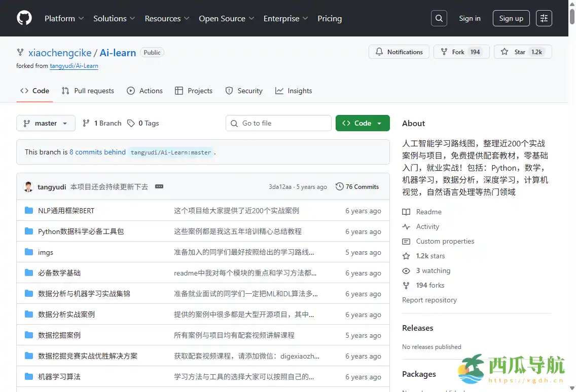The height and width of the screenshot is (392, 576).
Task: Open the master branch dropdown
Action: coord(46,123)
